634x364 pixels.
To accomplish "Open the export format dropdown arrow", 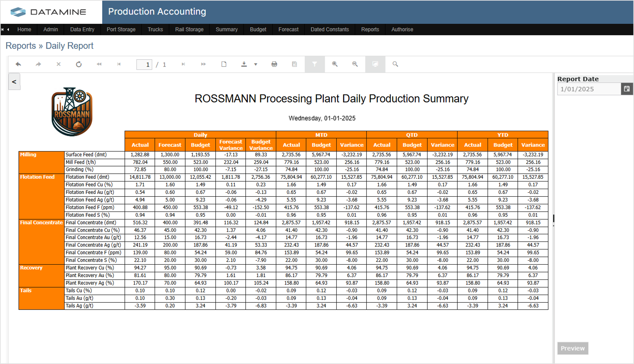I will pyautogui.click(x=255, y=64).
